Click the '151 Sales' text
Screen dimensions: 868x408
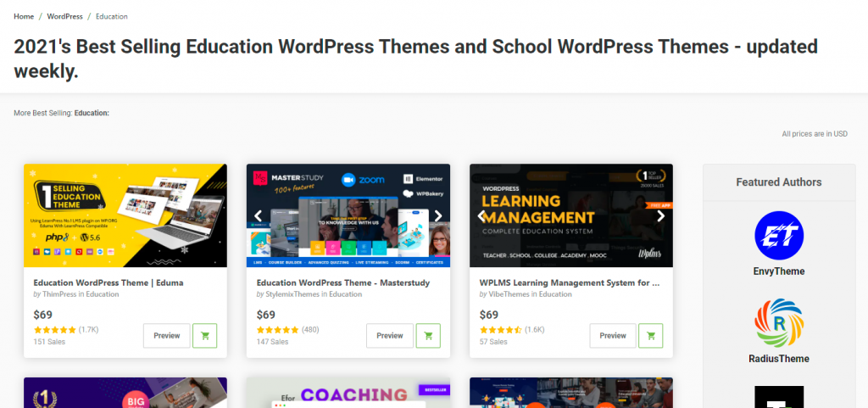point(49,342)
